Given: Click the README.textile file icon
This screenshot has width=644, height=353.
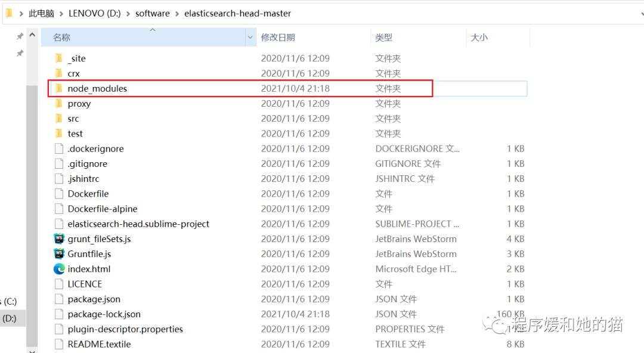Looking at the screenshot, I should (x=59, y=345).
